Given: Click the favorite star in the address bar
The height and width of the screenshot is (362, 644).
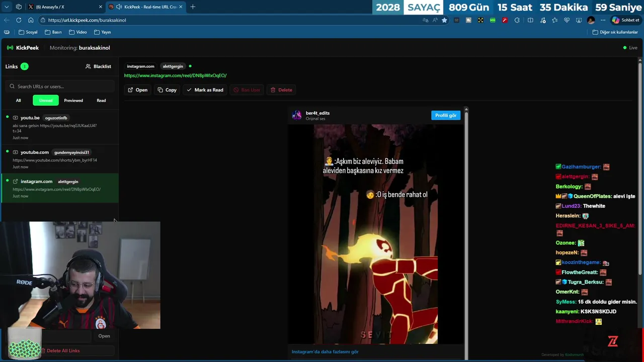Looking at the screenshot, I should click(x=444, y=20).
